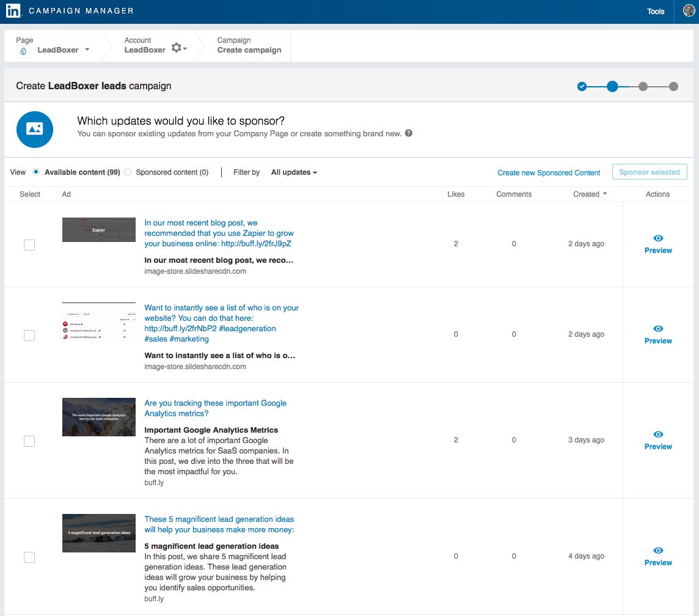Click current second step progress dot
The width and height of the screenshot is (699, 616).
tap(612, 86)
